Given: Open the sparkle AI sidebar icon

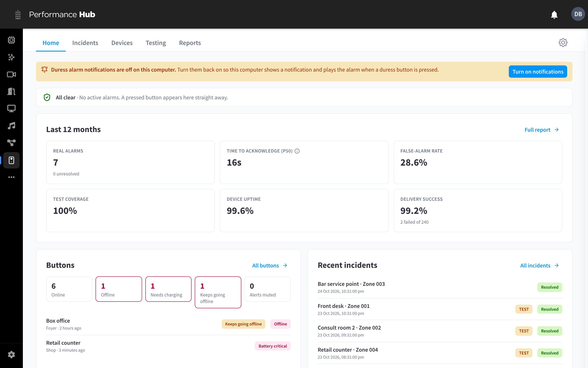Looking at the screenshot, I should click(x=11, y=57).
